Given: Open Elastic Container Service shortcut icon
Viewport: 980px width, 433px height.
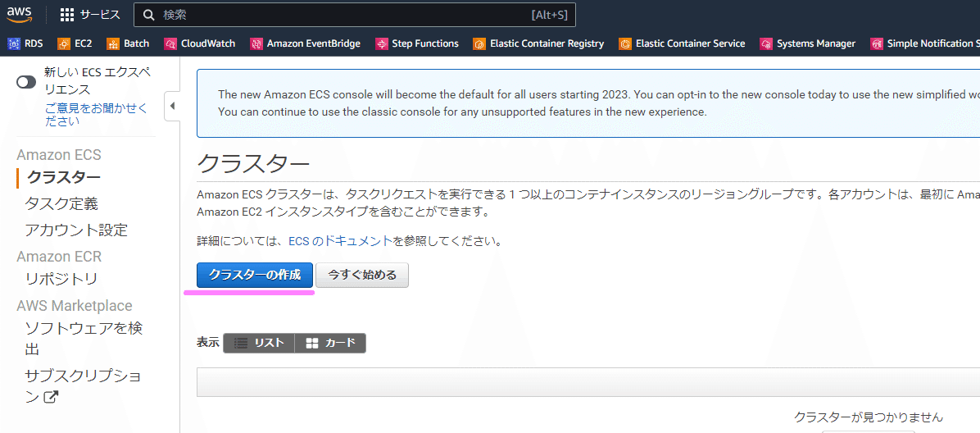Looking at the screenshot, I should [x=625, y=43].
